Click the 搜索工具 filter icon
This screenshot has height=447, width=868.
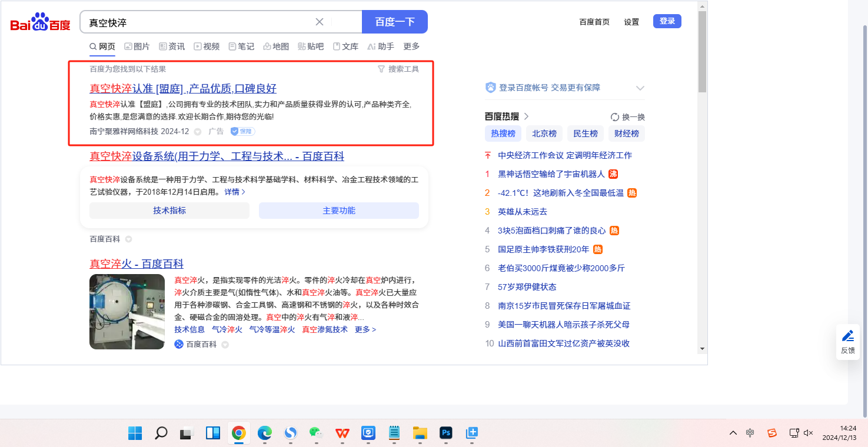(381, 69)
